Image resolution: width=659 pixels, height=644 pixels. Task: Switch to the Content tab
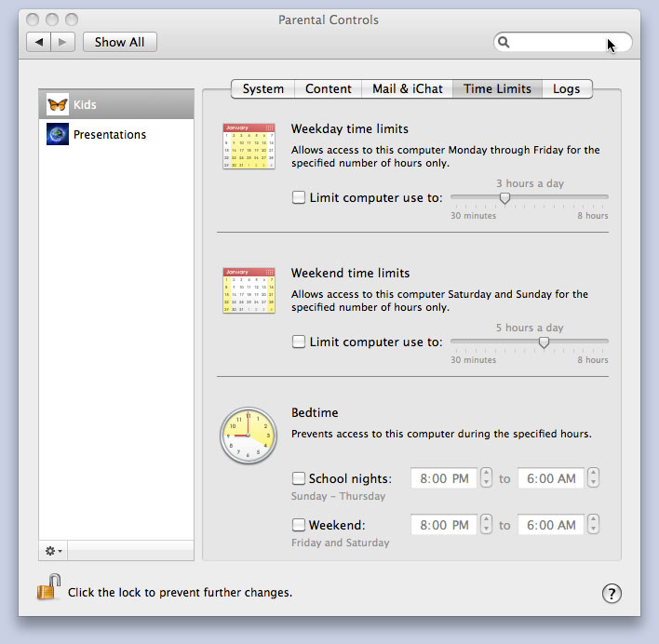[x=328, y=89]
